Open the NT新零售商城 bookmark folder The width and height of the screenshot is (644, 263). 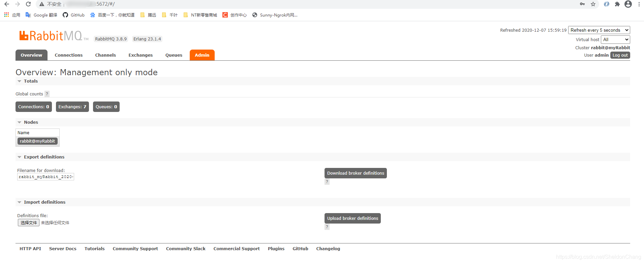tap(200, 15)
